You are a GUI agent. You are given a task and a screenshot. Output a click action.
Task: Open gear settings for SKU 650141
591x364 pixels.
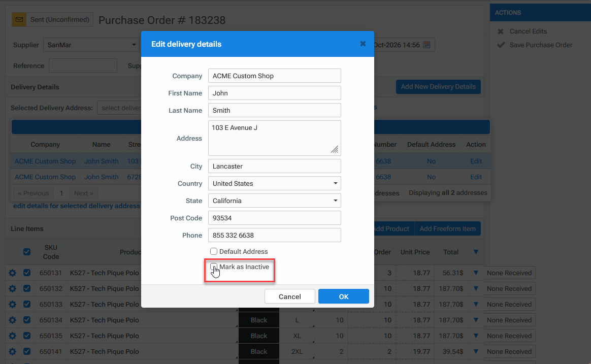[x=12, y=352]
